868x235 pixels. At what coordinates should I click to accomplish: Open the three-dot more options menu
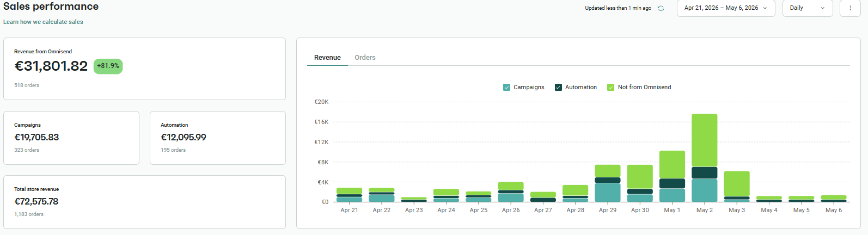pyautogui.click(x=850, y=8)
